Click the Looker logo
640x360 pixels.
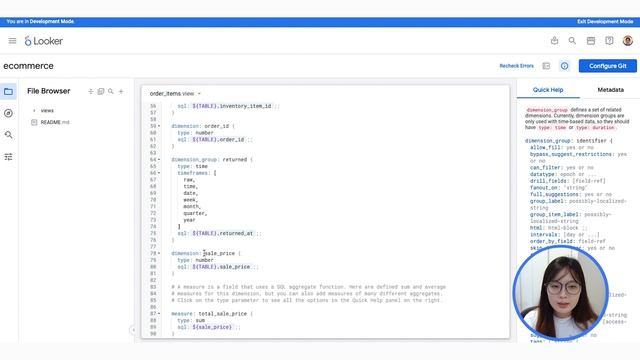point(44,41)
